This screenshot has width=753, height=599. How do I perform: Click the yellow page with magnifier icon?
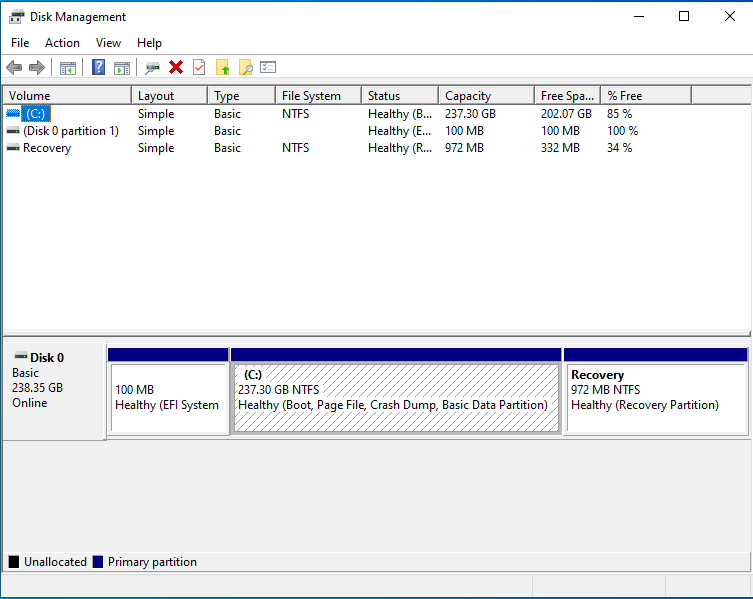(x=245, y=67)
